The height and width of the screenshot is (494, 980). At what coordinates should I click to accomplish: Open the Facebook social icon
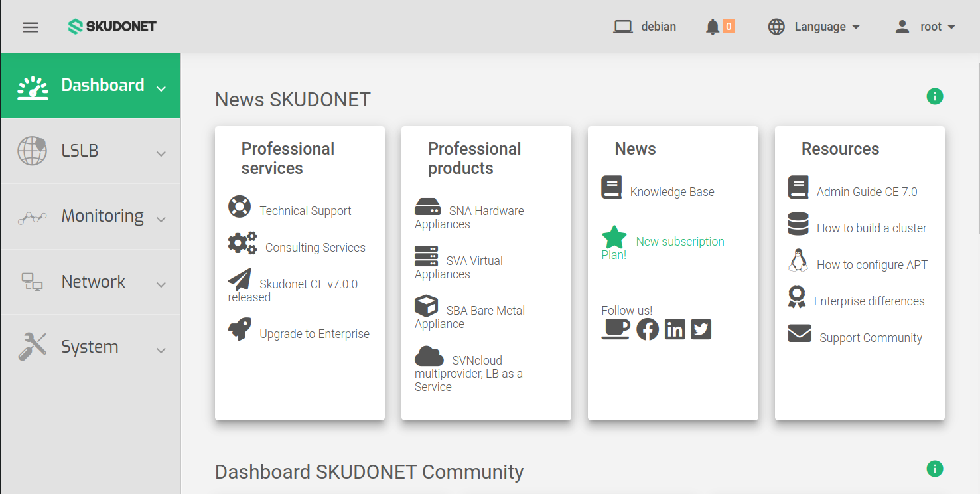pyautogui.click(x=648, y=329)
